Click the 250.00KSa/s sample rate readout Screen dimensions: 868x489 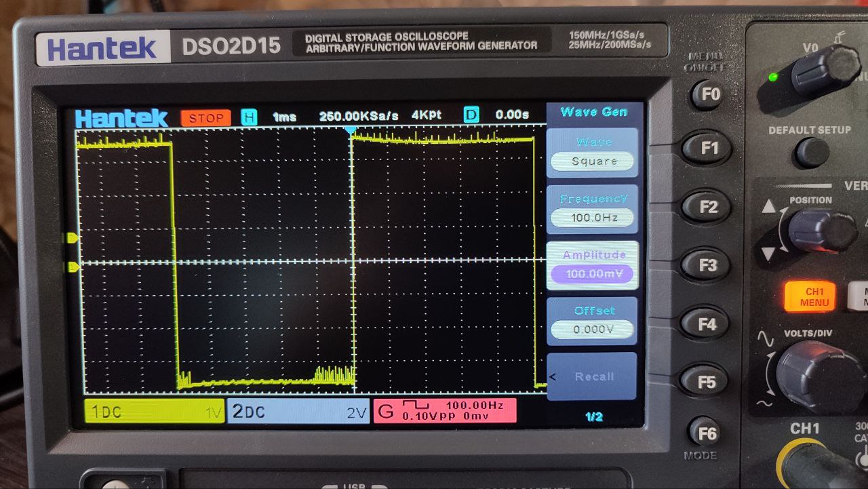[x=359, y=116]
